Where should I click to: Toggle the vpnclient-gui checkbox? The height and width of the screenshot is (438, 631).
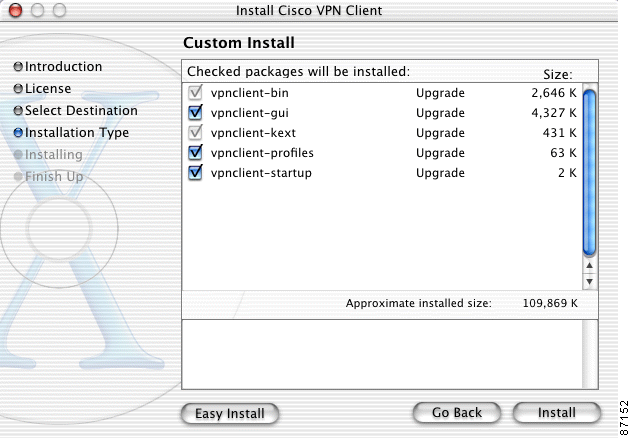pos(195,113)
